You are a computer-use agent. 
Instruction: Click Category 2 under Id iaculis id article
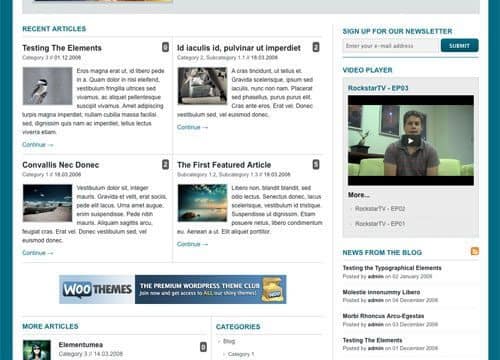click(190, 58)
